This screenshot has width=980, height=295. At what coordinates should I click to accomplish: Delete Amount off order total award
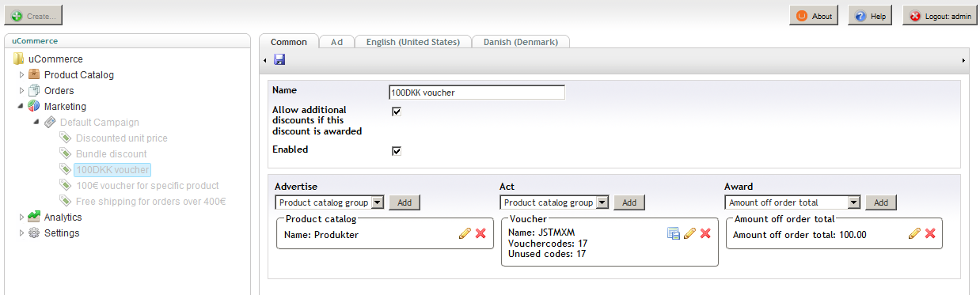(930, 233)
